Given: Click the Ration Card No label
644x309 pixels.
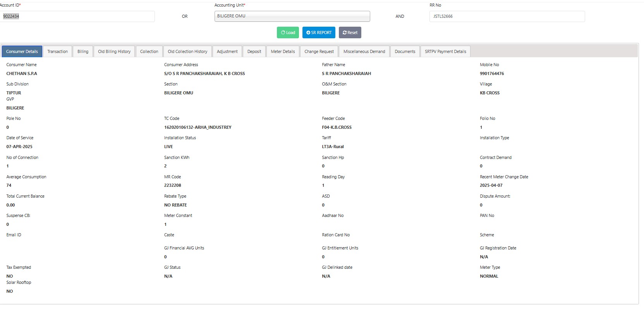Looking at the screenshot, I should pos(336,235).
